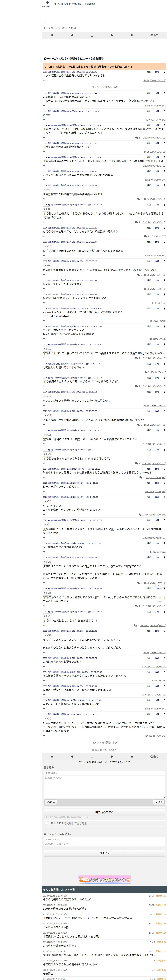Click the 名前(省略可) name field
The width and height of the screenshot is (167, 980).
104,773
